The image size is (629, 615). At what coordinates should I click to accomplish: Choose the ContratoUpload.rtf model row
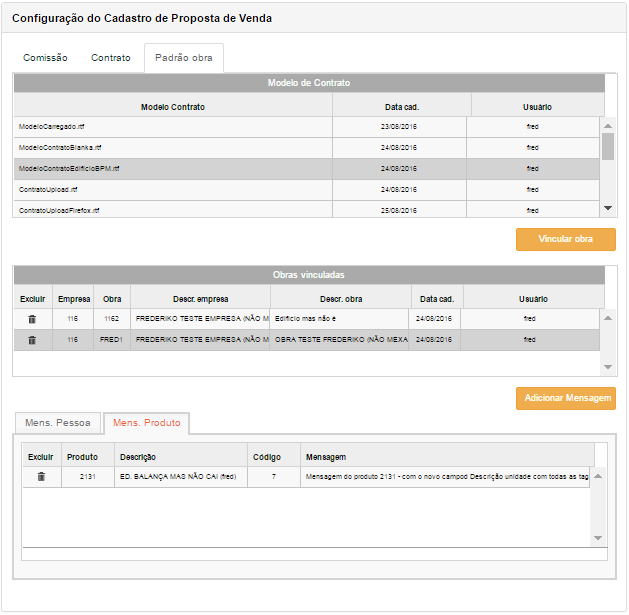coord(48,189)
